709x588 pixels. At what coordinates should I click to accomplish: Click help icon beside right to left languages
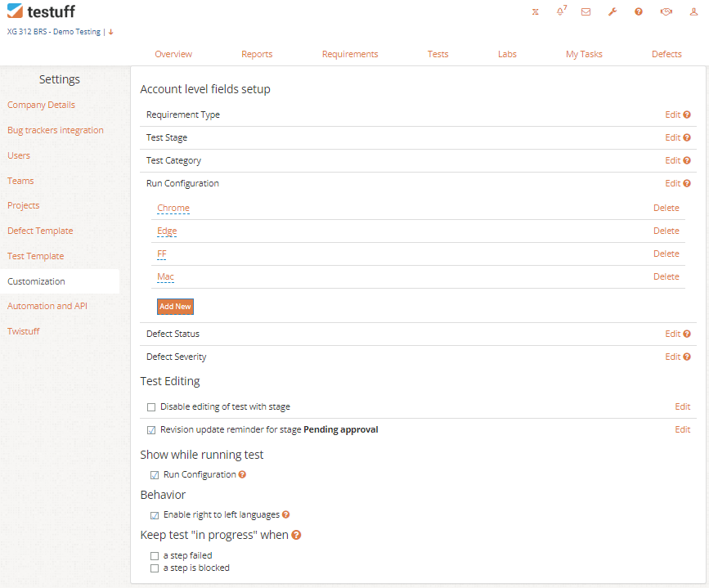tap(285, 514)
